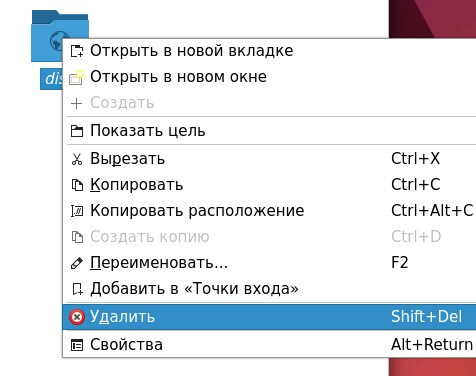
Task: Click the 'Ctrl+C' shortcut text
Action: coord(416,185)
